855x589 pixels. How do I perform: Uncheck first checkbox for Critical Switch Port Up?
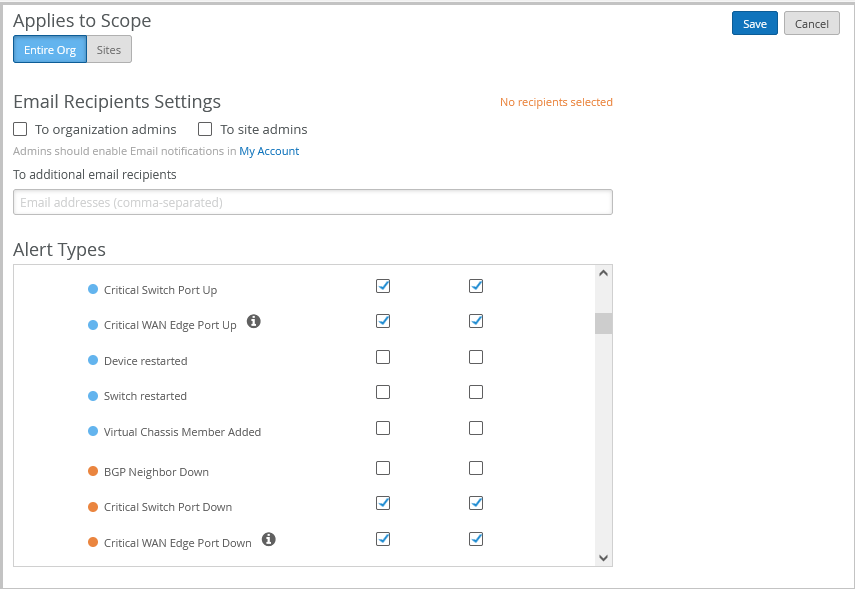pos(383,286)
